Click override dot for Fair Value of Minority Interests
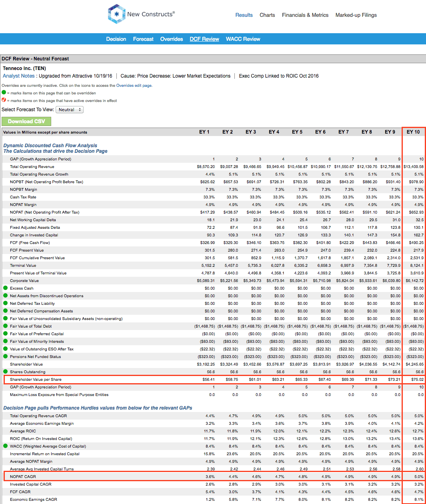The height and width of the screenshot is (504, 426). point(6,341)
